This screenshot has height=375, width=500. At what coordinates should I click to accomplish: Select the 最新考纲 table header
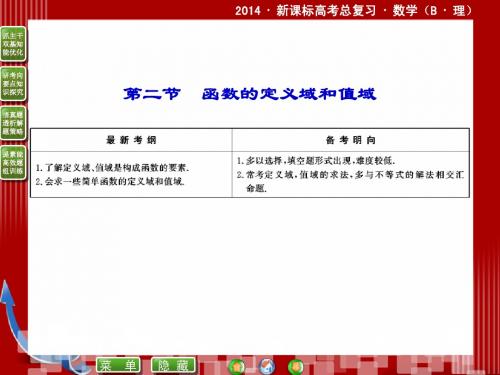pos(131,140)
